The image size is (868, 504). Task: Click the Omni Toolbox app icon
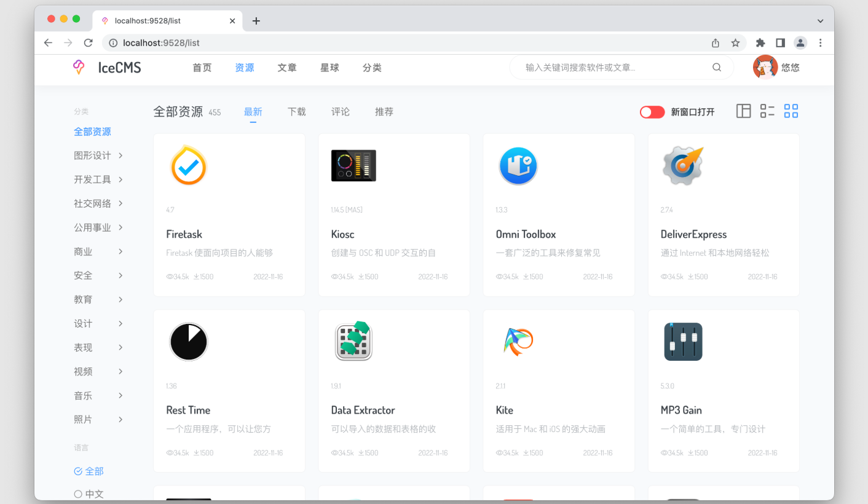(x=518, y=165)
